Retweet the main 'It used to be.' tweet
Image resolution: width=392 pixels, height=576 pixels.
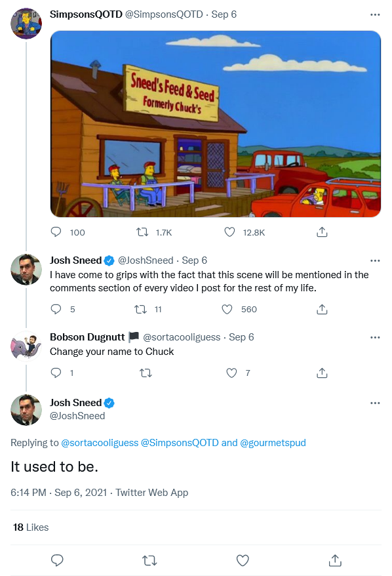click(x=149, y=560)
